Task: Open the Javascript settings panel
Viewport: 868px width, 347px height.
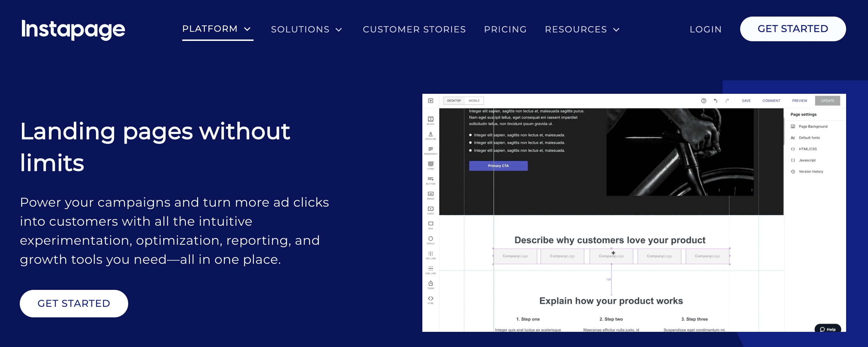Action: click(x=810, y=160)
